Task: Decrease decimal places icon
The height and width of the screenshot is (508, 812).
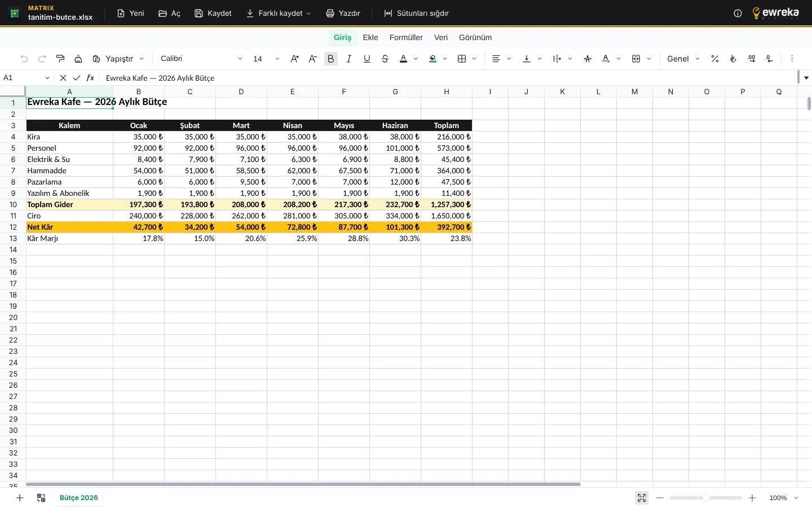Action: pos(769,59)
